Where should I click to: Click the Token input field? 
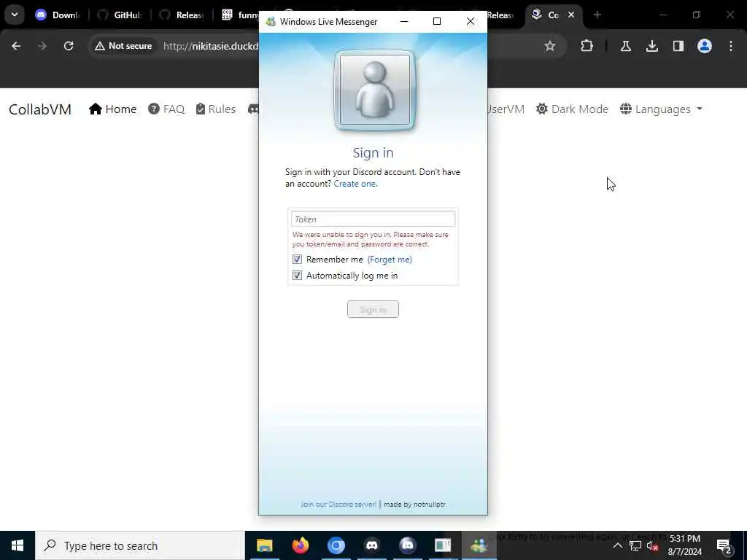click(x=373, y=219)
